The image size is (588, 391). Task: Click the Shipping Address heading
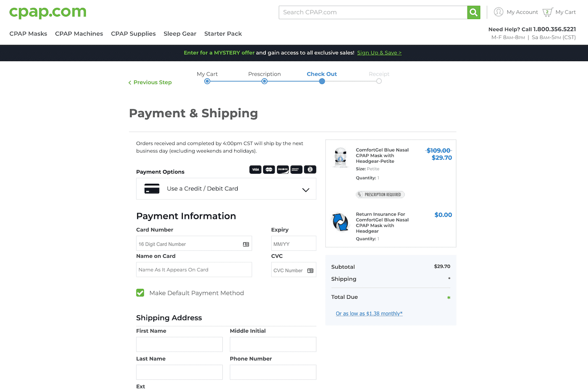[169, 318]
